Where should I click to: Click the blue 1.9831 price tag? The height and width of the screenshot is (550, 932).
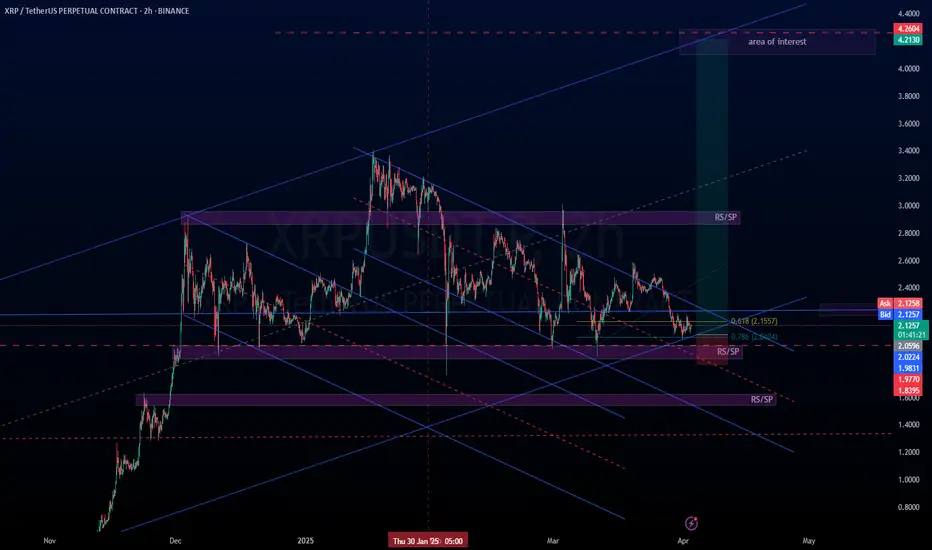908,368
